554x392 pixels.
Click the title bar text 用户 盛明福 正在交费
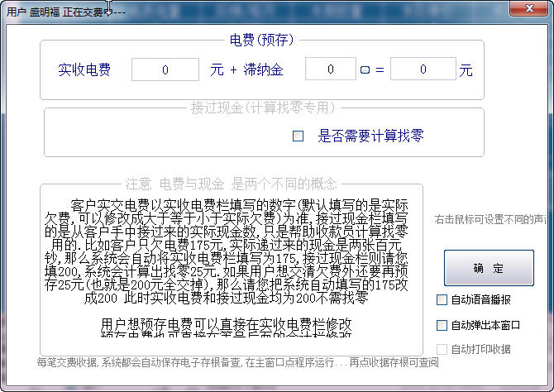pos(54,11)
